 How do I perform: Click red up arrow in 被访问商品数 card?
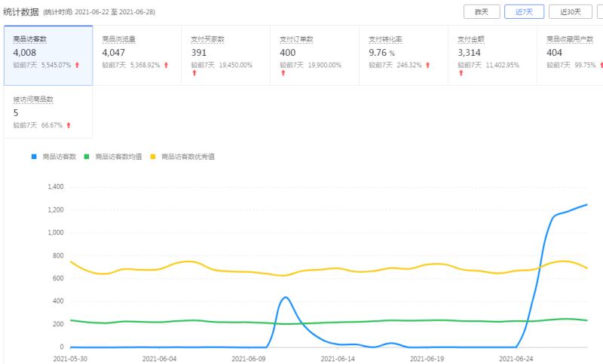point(69,125)
